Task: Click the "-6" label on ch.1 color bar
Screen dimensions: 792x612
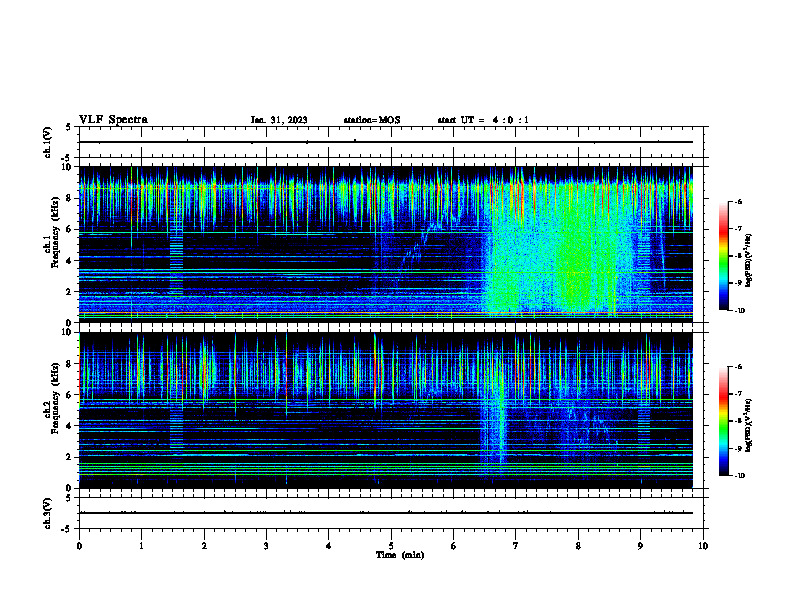Action: click(x=738, y=201)
